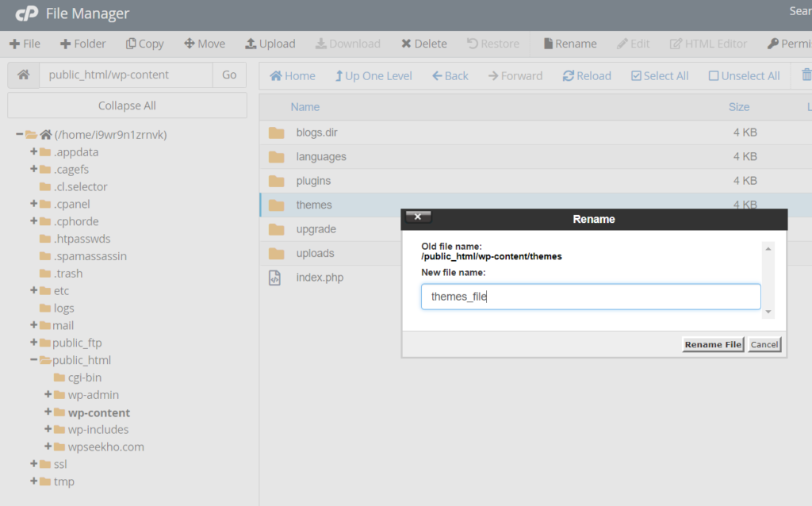Click the Delete toolbar icon
This screenshot has width=812, height=506.
[406, 44]
